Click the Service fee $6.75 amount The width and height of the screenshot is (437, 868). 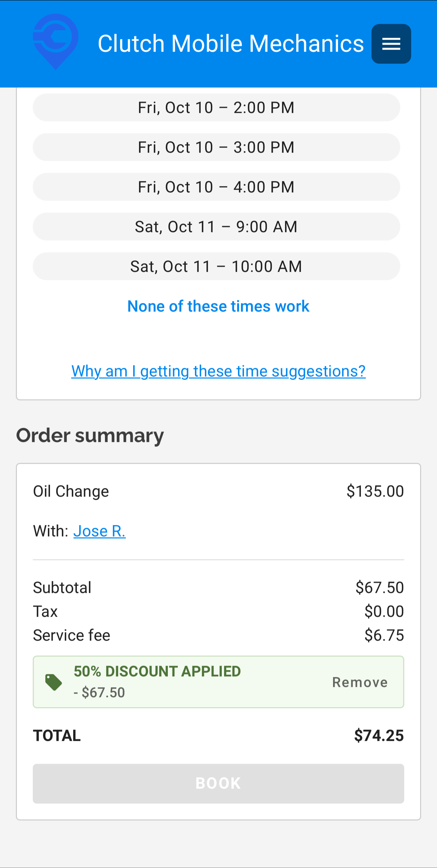[384, 635]
